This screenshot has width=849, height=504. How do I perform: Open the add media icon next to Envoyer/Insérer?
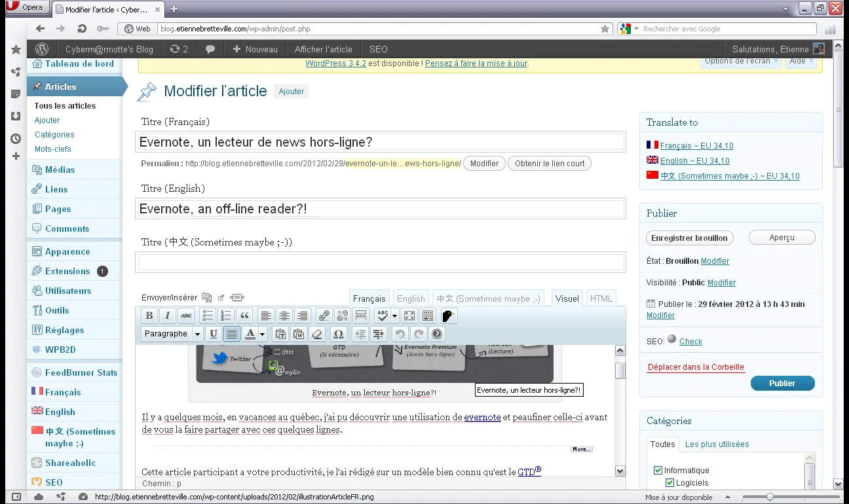click(x=206, y=297)
